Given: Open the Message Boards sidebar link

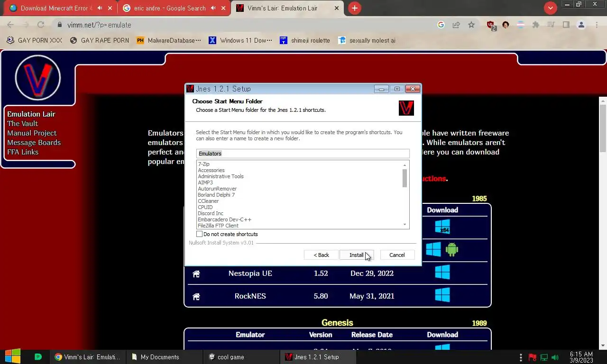Looking at the screenshot, I should 34,142.
